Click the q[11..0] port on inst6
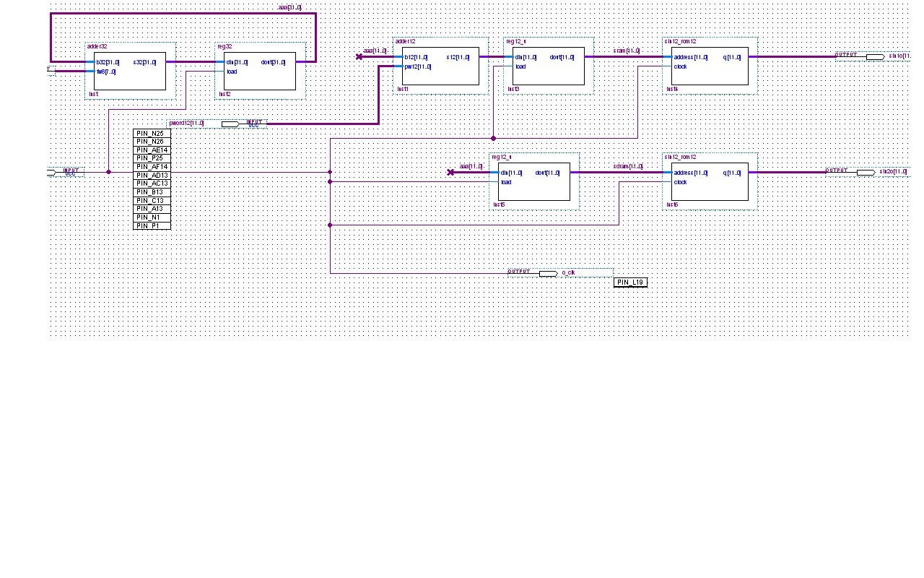Viewport: 924px width, 578px height. tap(731, 173)
